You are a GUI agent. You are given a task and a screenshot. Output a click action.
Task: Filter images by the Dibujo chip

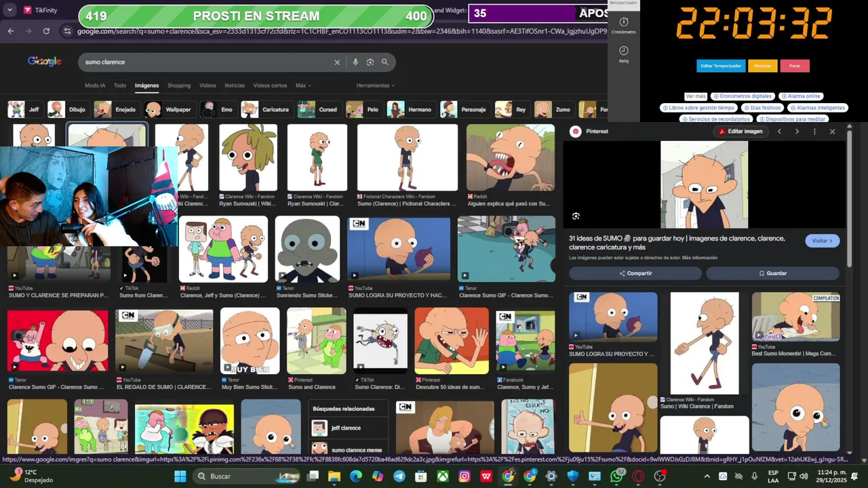click(x=67, y=109)
